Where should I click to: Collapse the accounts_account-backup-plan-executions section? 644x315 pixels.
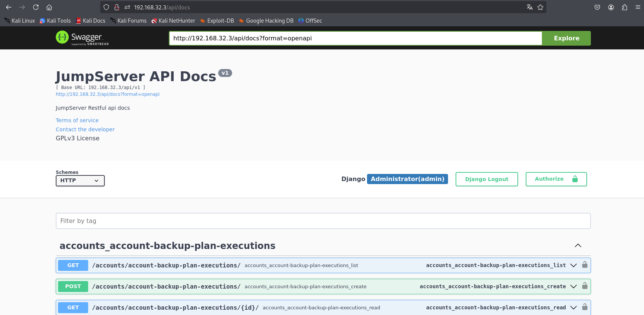pyautogui.click(x=578, y=246)
